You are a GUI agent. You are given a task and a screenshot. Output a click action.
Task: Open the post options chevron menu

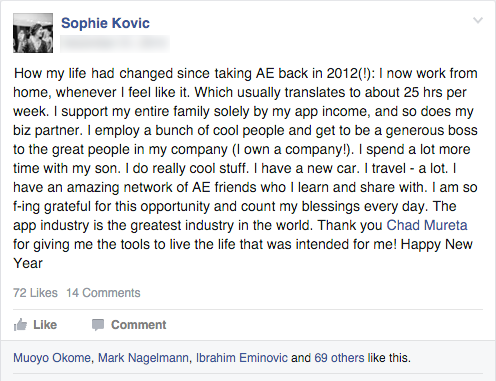[478, 21]
